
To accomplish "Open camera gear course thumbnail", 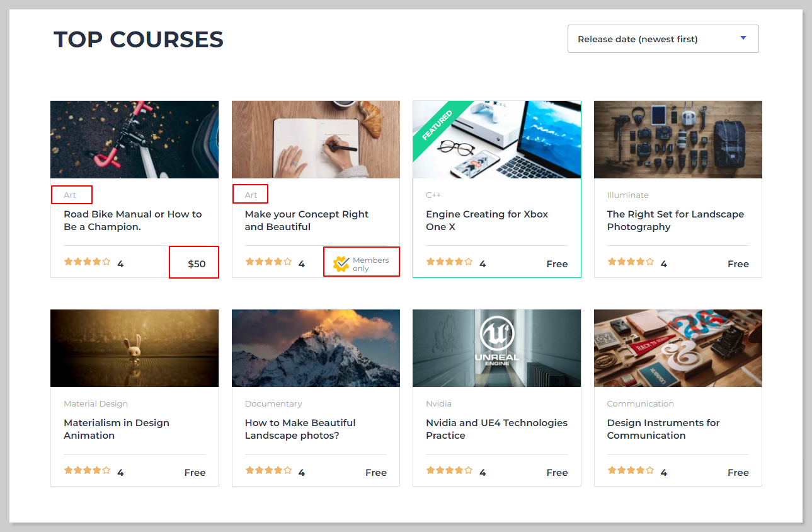I will 678,139.
